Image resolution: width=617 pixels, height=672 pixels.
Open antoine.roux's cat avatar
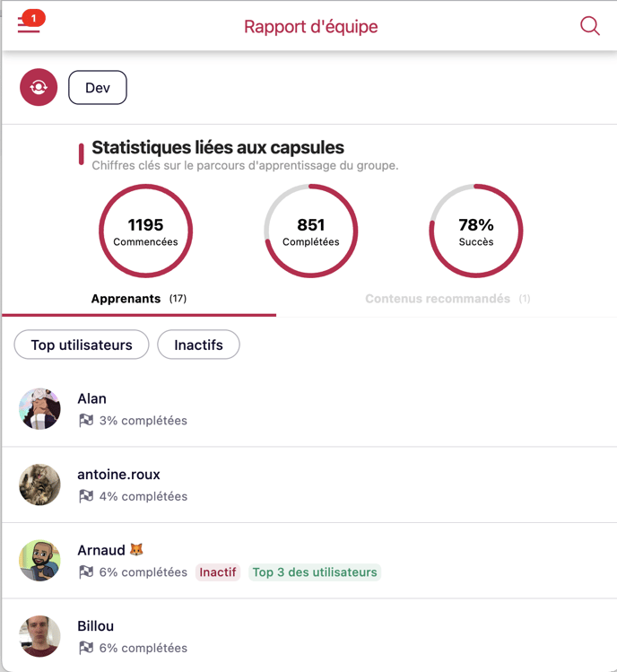[x=40, y=484]
